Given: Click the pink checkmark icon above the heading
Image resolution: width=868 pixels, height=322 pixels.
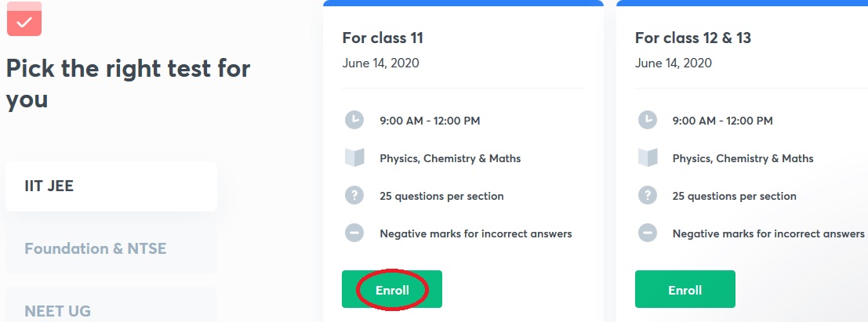Looking at the screenshot, I should (24, 22).
